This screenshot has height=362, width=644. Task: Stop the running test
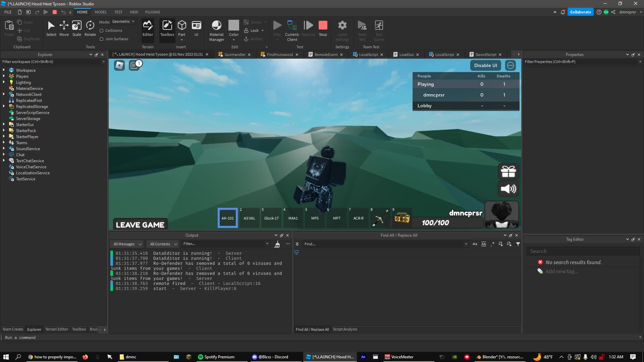[x=323, y=28]
